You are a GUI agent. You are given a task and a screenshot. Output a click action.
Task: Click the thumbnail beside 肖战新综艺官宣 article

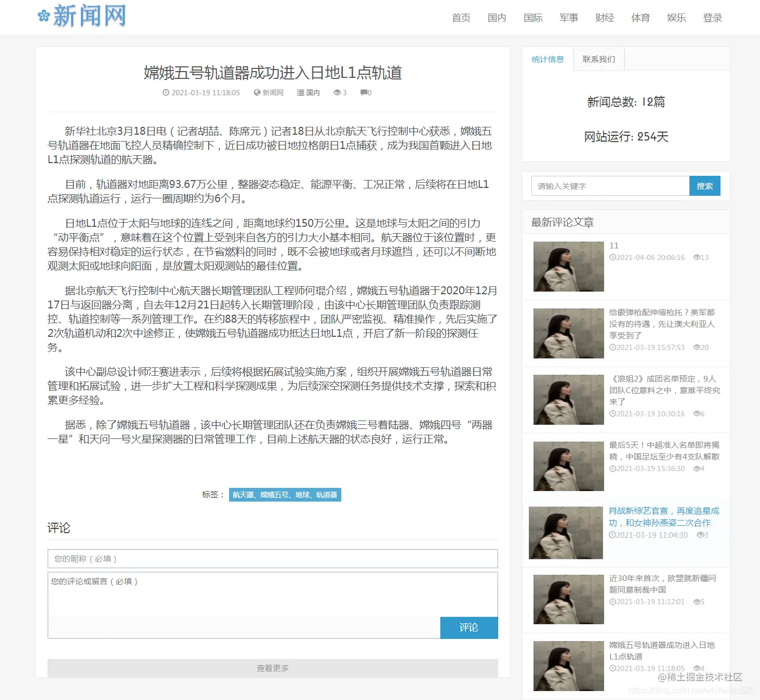566,533
